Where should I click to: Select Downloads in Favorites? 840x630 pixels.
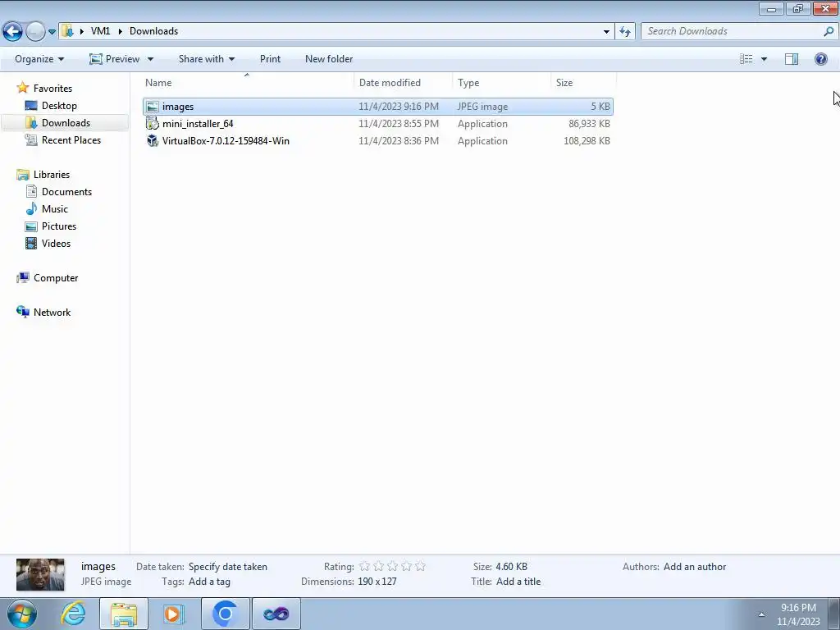click(x=66, y=123)
